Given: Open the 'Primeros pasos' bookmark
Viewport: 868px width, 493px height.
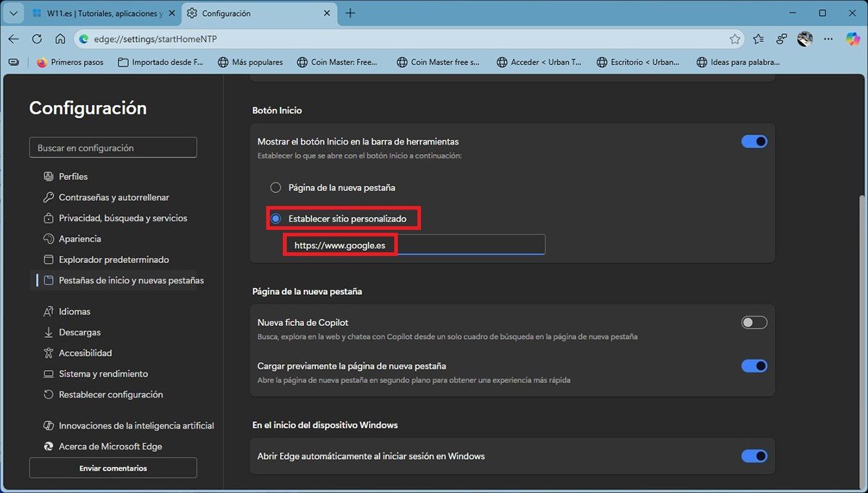Looking at the screenshot, I should (x=70, y=62).
